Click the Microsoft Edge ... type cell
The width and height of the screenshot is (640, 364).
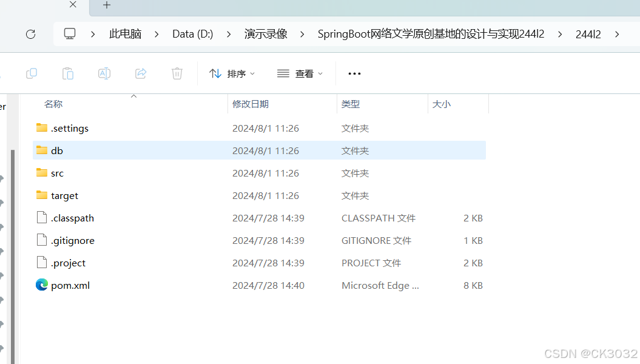(380, 286)
